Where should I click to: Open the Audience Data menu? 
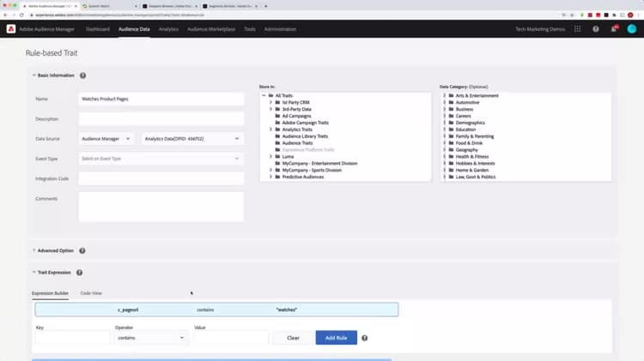coord(134,29)
